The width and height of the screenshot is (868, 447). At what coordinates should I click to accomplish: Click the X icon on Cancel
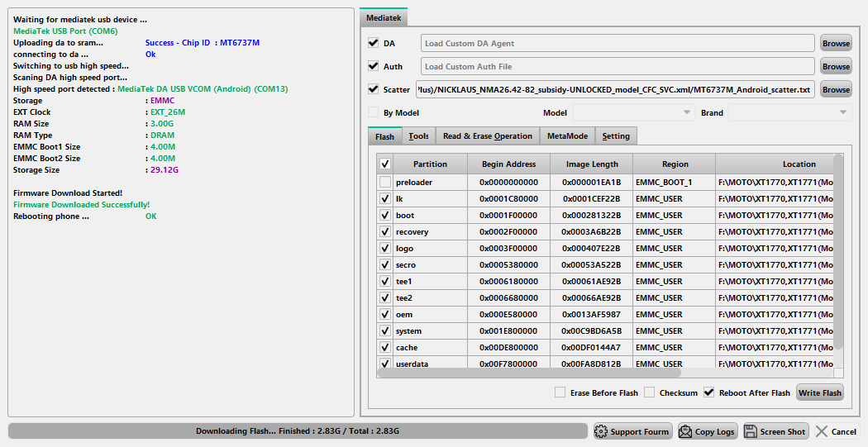coord(822,431)
